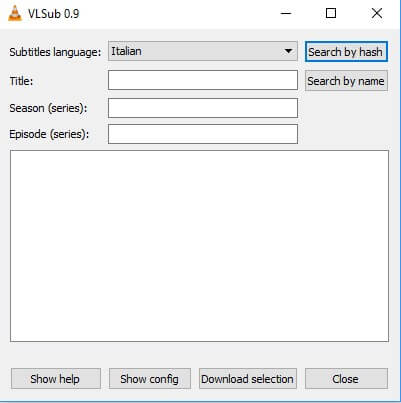Click the 'Episode (series):' label
Image resolution: width=401 pixels, height=403 pixels.
[x=49, y=134]
